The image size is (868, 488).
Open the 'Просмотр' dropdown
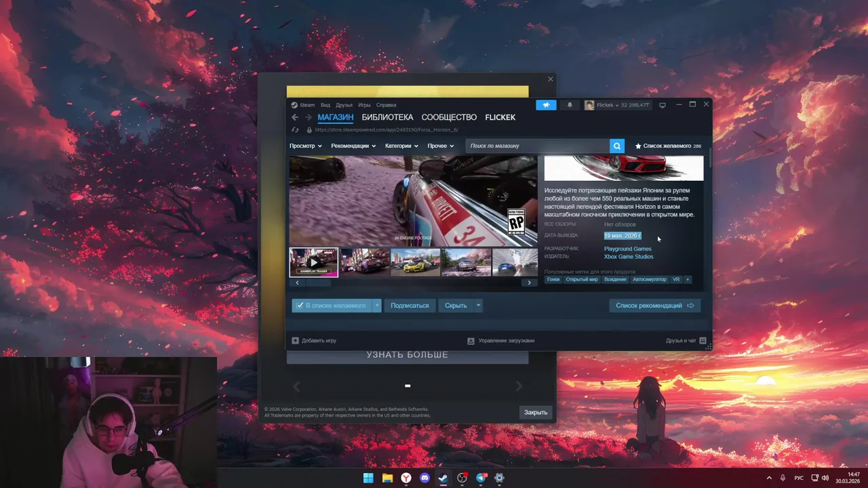(x=305, y=146)
